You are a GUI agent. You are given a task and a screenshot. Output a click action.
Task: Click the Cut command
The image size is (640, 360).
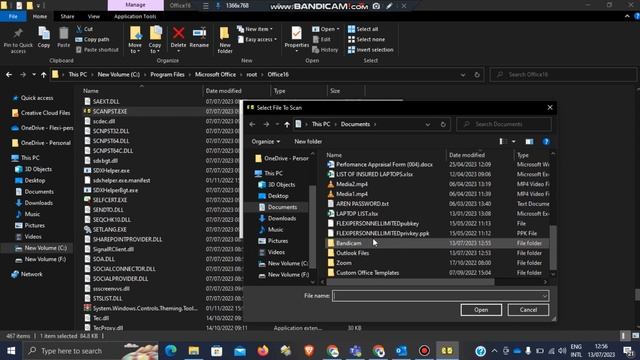pyautogui.click(x=84, y=29)
